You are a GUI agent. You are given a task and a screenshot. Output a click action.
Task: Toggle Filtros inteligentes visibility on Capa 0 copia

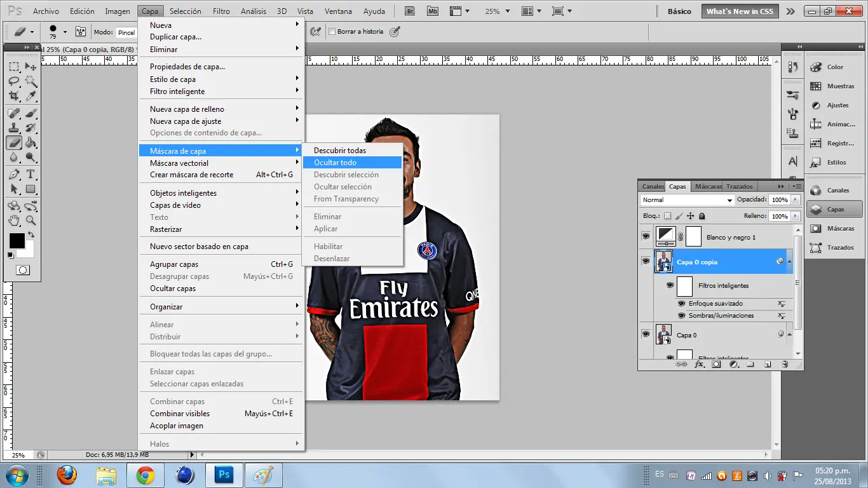point(670,286)
